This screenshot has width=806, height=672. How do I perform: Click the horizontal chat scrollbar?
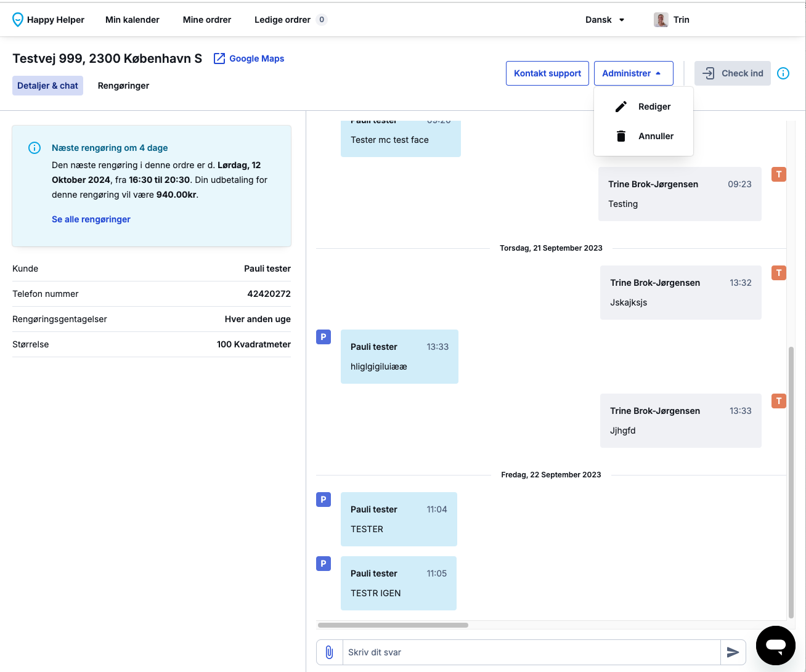393,625
